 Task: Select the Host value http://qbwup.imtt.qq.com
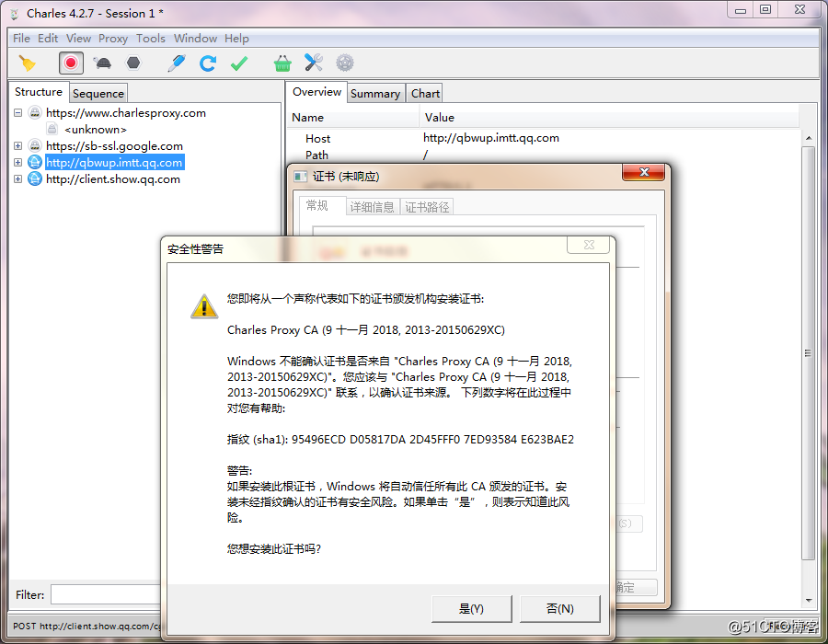[491, 138]
